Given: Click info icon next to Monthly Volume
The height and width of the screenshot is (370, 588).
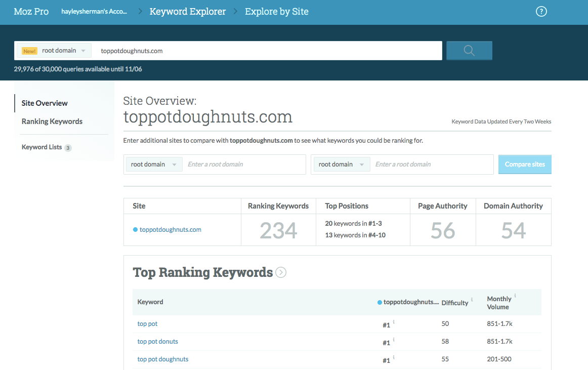Looking at the screenshot, I should tap(515, 296).
